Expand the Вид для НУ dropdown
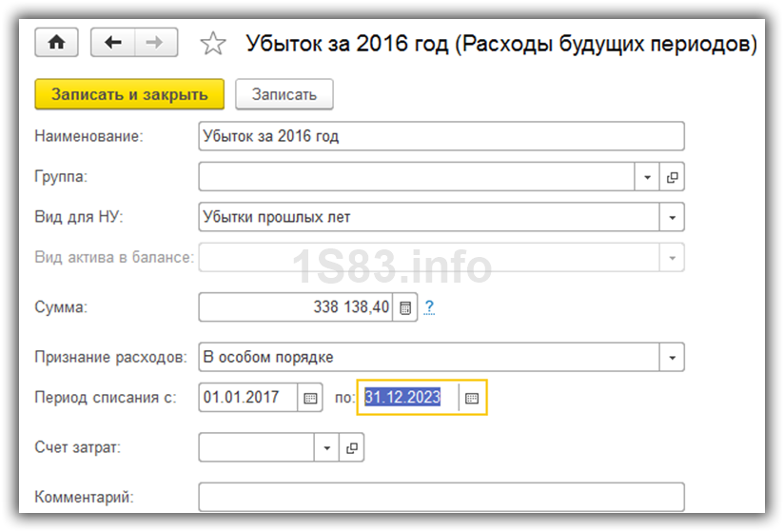 click(673, 217)
